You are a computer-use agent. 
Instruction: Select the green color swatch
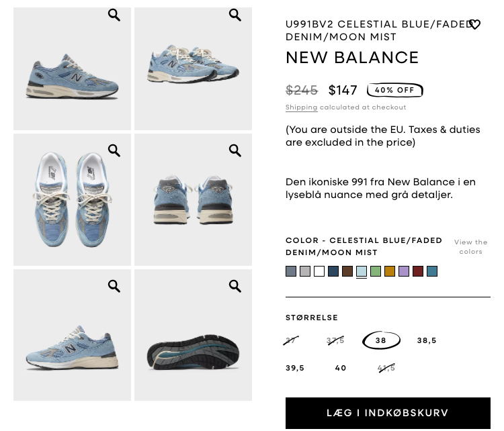(x=376, y=271)
